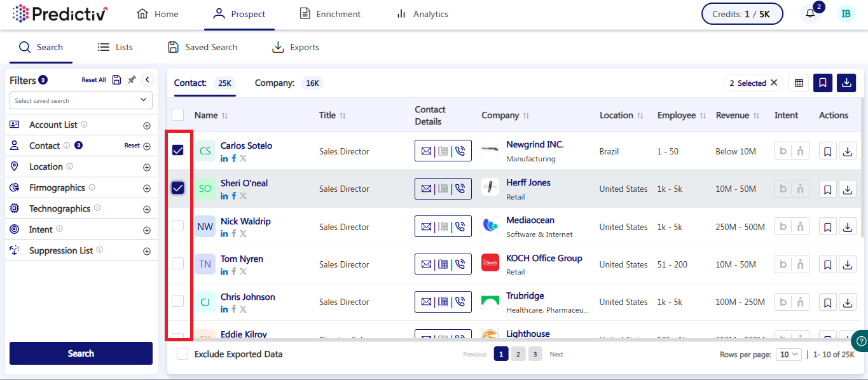The height and width of the screenshot is (380, 868).
Task: Open Nick Waldrip's X profile icon
Action: [x=244, y=234]
